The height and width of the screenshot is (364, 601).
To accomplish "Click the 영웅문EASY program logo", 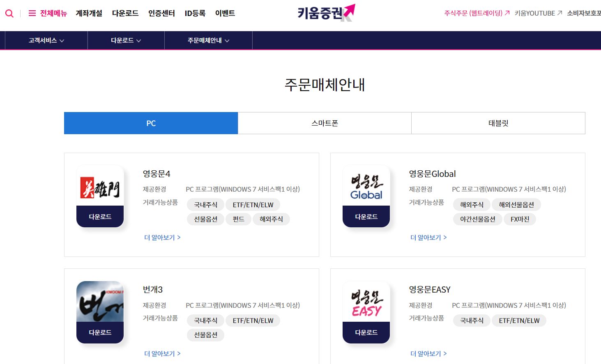I will click(366, 302).
